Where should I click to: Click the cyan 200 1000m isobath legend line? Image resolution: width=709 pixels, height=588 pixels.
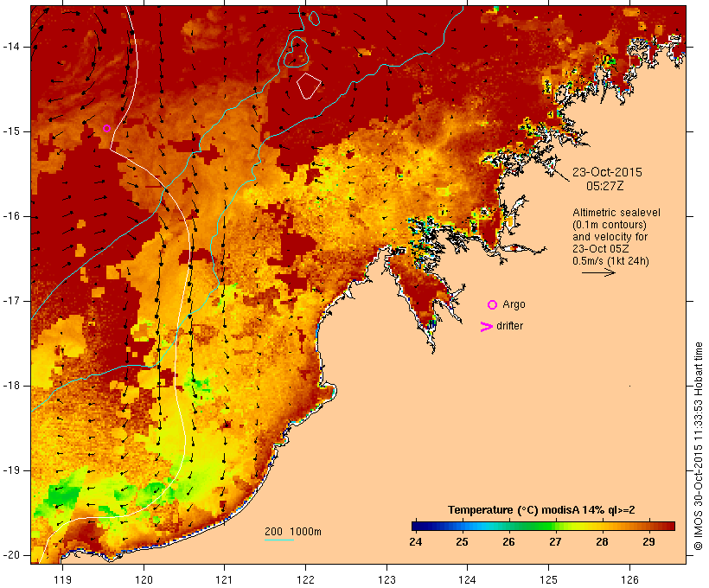[x=279, y=540]
